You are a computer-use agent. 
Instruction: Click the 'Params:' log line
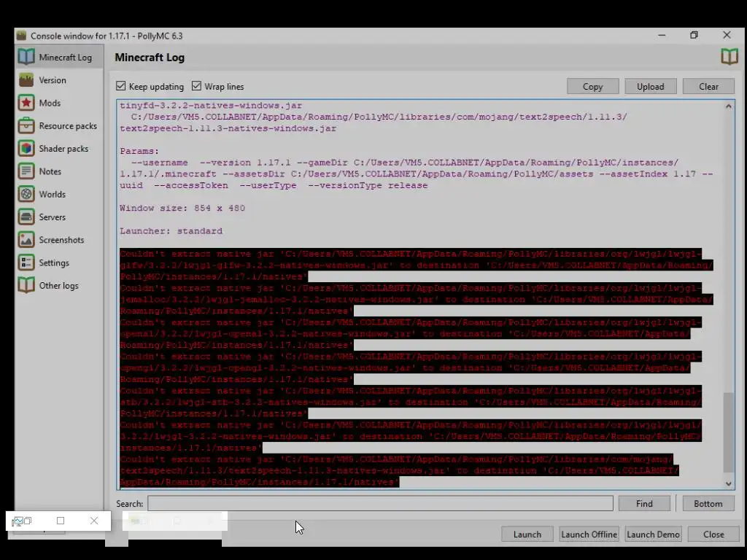tap(139, 151)
